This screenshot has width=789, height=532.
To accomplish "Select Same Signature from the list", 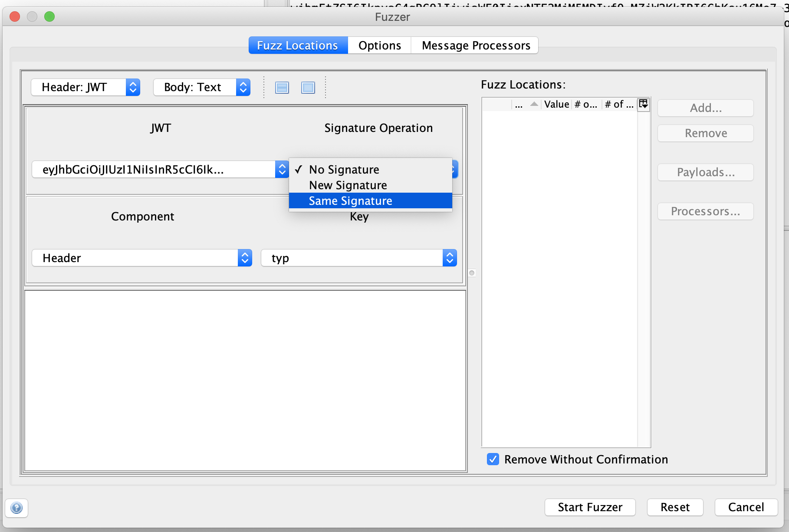I will (x=350, y=200).
